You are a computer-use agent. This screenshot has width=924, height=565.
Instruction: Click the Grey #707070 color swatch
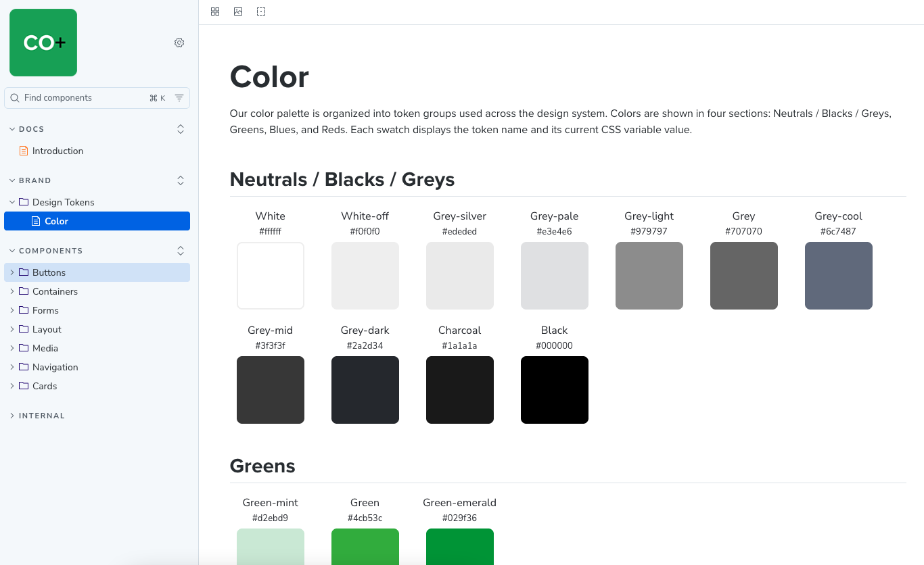point(744,276)
